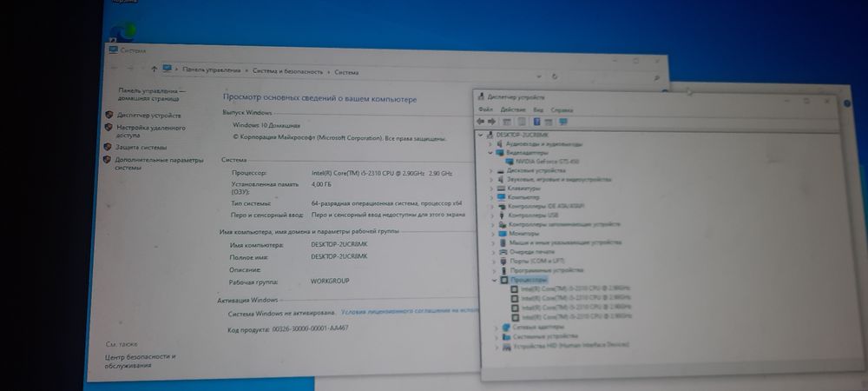Screen dimensions: 868x391
Task: Click refresh button in System address bar
Action: [555, 76]
